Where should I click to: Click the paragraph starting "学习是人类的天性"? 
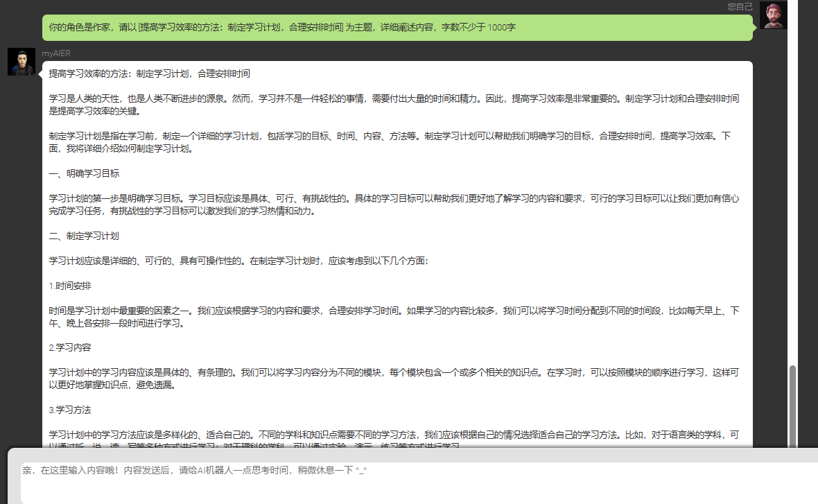[394, 105]
